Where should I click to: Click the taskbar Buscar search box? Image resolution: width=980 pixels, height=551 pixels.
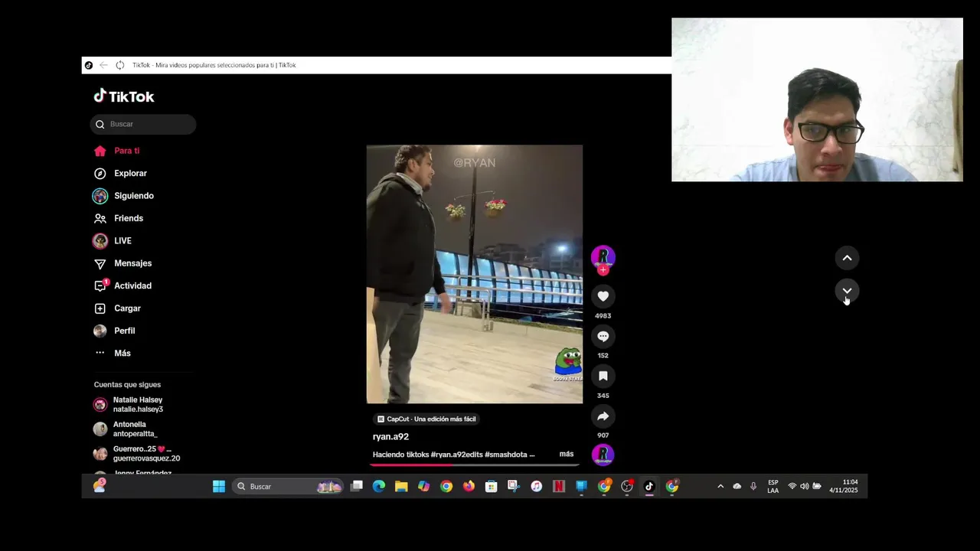click(287, 487)
